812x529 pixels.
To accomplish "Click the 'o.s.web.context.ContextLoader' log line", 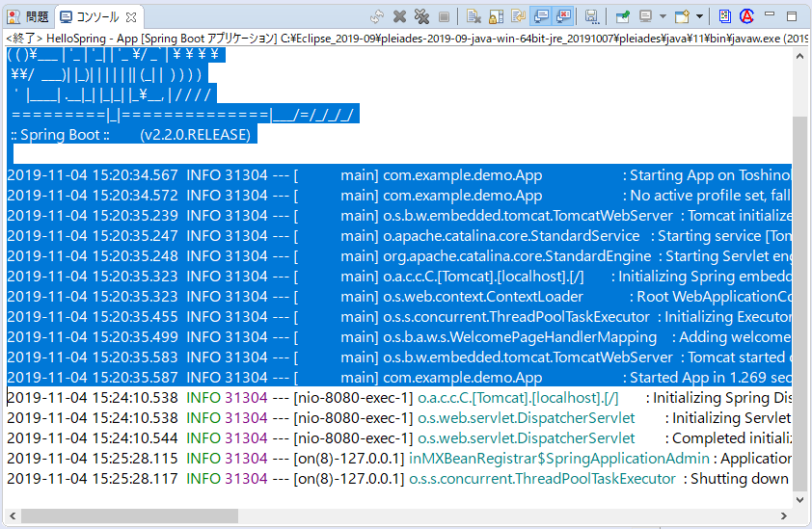I will [399, 297].
